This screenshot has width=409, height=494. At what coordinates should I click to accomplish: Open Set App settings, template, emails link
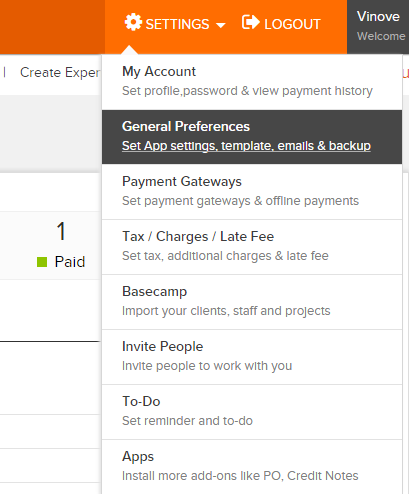(246, 146)
